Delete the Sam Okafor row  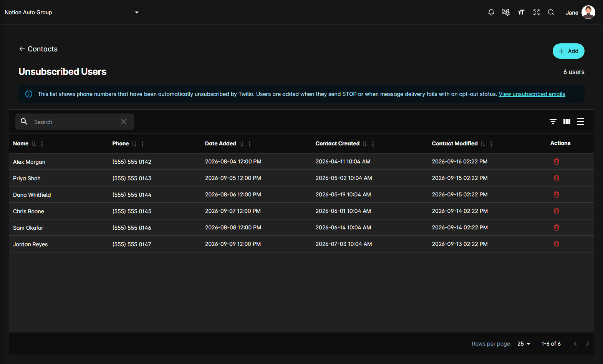click(557, 227)
